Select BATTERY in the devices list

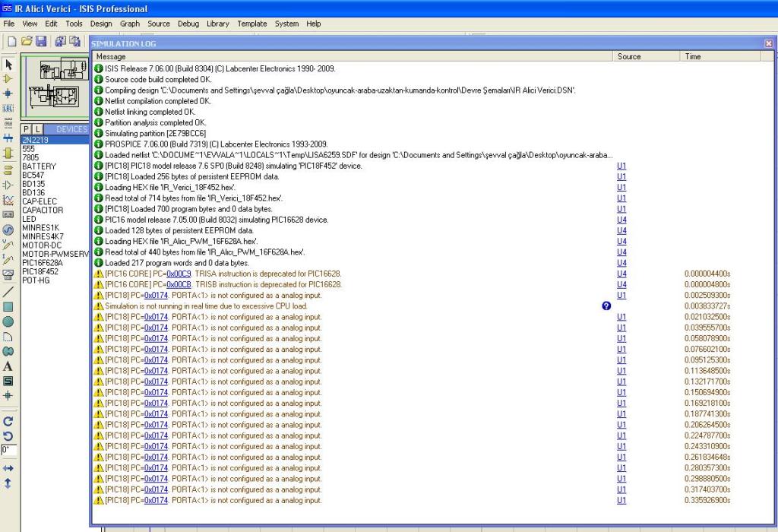click(x=40, y=166)
